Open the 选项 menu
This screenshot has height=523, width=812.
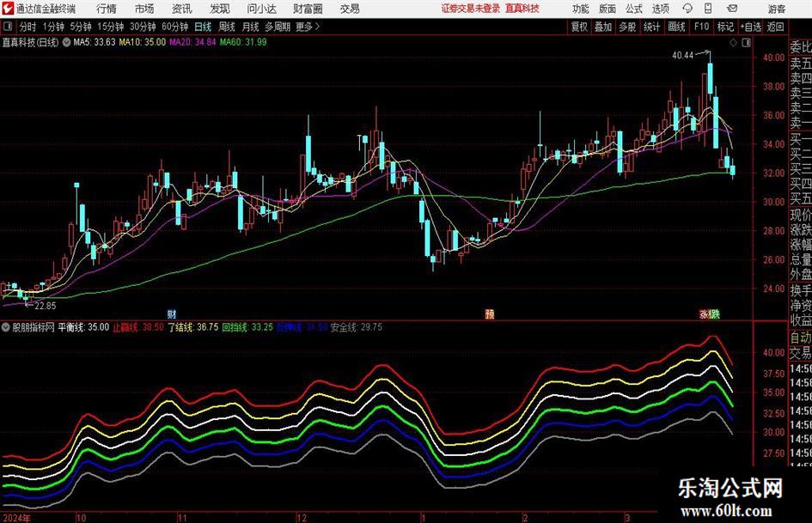pos(660,9)
